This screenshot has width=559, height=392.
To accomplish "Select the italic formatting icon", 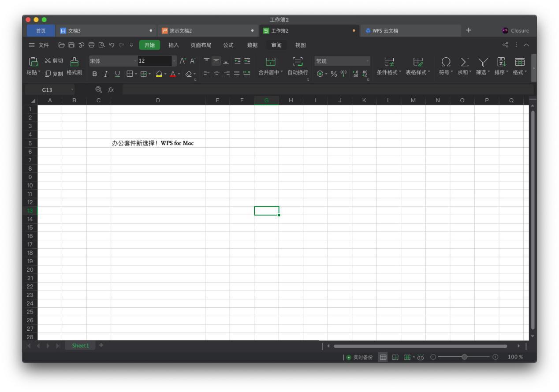I will pyautogui.click(x=105, y=74).
